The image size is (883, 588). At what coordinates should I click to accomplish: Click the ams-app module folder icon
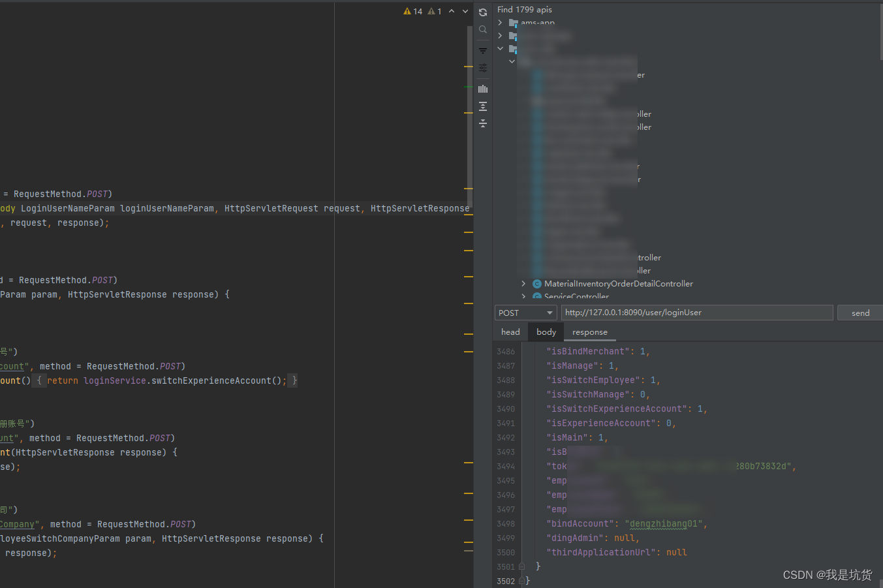(513, 23)
